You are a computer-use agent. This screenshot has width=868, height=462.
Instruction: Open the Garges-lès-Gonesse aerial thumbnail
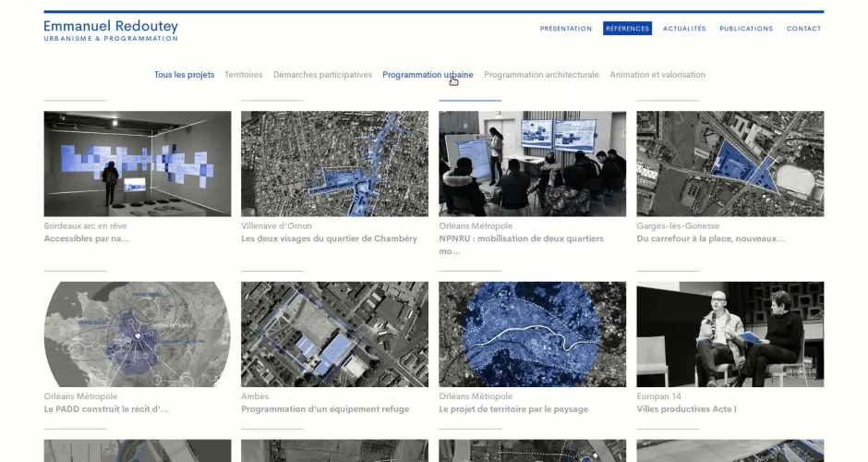tap(729, 164)
